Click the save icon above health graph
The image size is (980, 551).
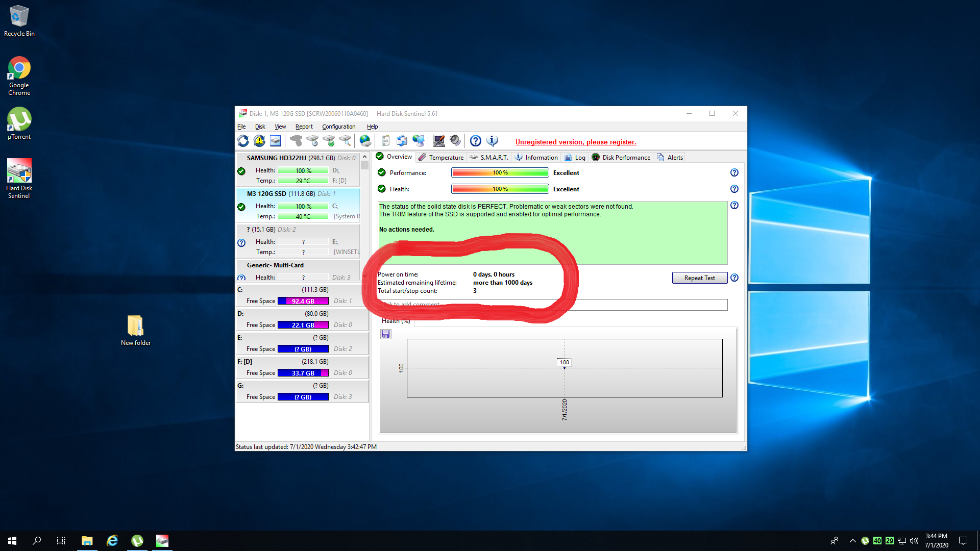[x=386, y=334]
